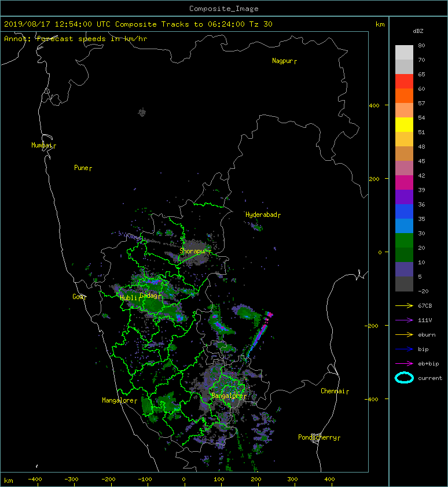
Task: Pick the bright yellow dBZ swatch
Action: tap(404, 124)
